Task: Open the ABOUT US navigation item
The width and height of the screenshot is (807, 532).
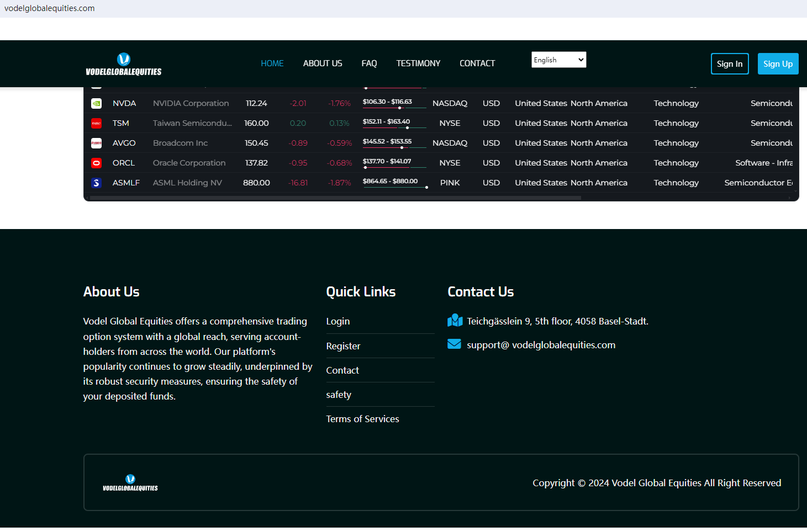Action: 323,63
